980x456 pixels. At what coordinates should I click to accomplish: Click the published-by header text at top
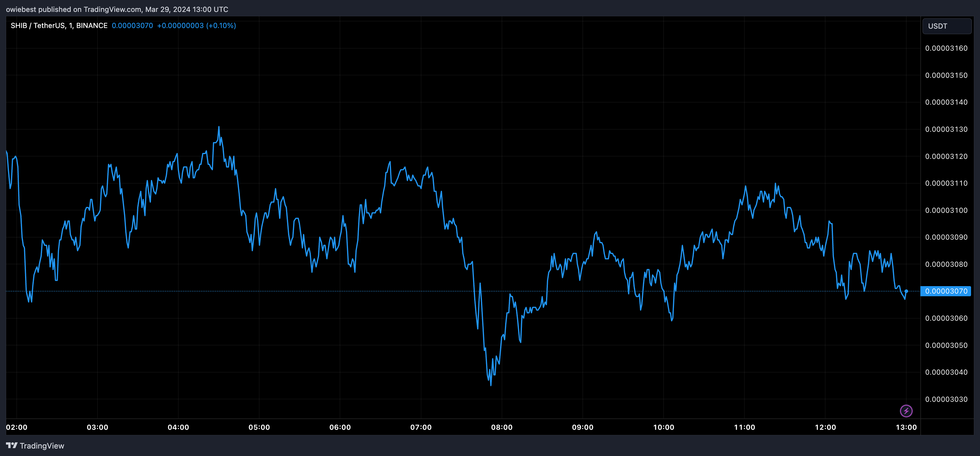click(x=117, y=9)
